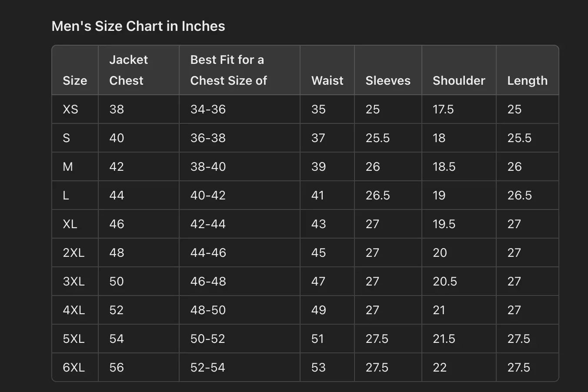Click the 21.5 shoulder cell for 5XL
The width and height of the screenshot is (588, 392).
[x=444, y=339]
